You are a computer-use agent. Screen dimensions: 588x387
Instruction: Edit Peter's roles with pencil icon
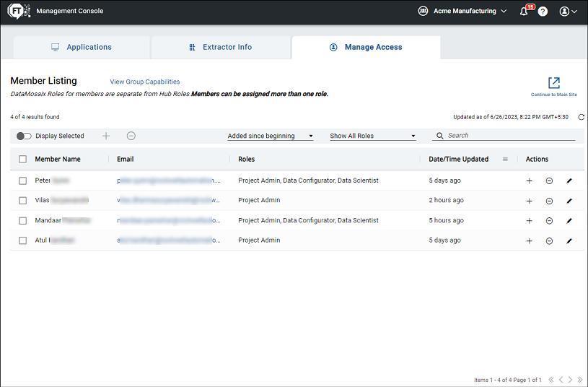[x=569, y=181]
